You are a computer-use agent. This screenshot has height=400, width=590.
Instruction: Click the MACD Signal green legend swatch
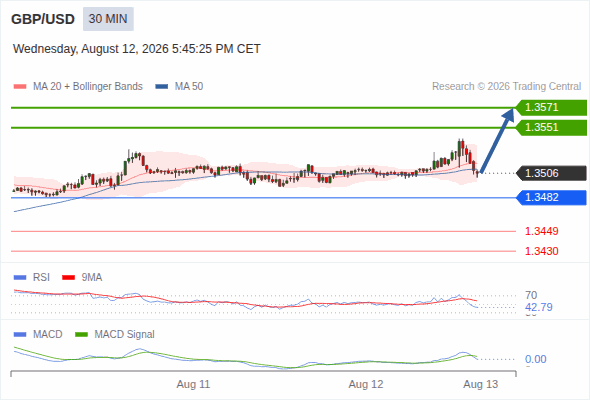(x=81, y=335)
